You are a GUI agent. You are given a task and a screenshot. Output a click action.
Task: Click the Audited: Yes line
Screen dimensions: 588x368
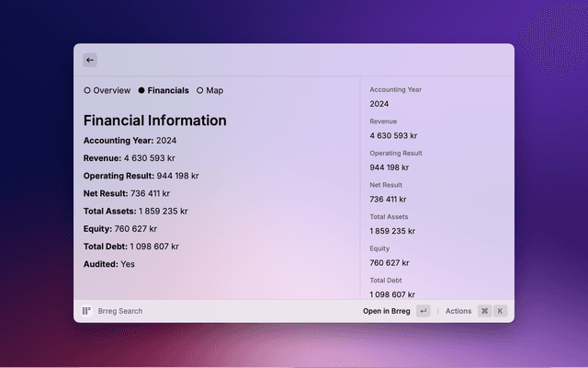109,264
